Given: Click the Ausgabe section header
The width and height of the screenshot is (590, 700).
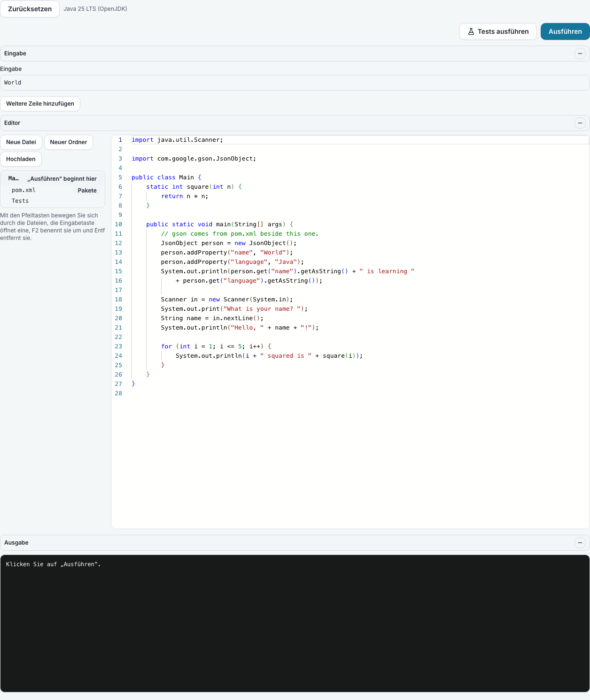Looking at the screenshot, I should [x=295, y=543].
